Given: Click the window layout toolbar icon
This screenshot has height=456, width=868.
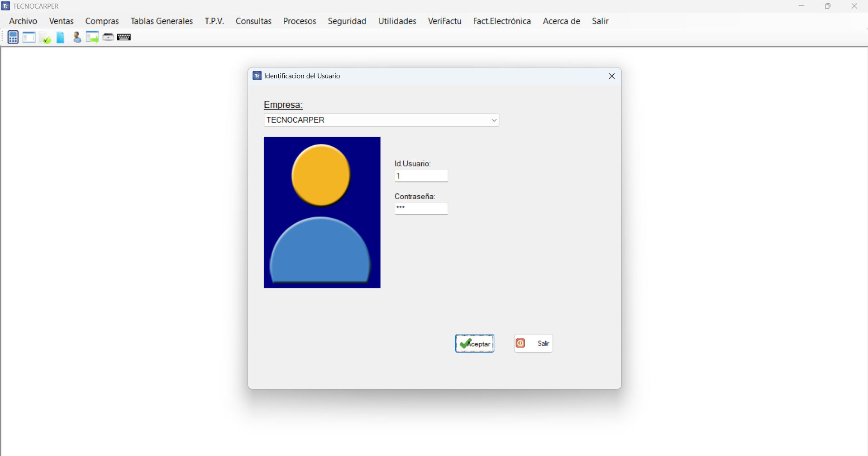Looking at the screenshot, I should tap(29, 37).
